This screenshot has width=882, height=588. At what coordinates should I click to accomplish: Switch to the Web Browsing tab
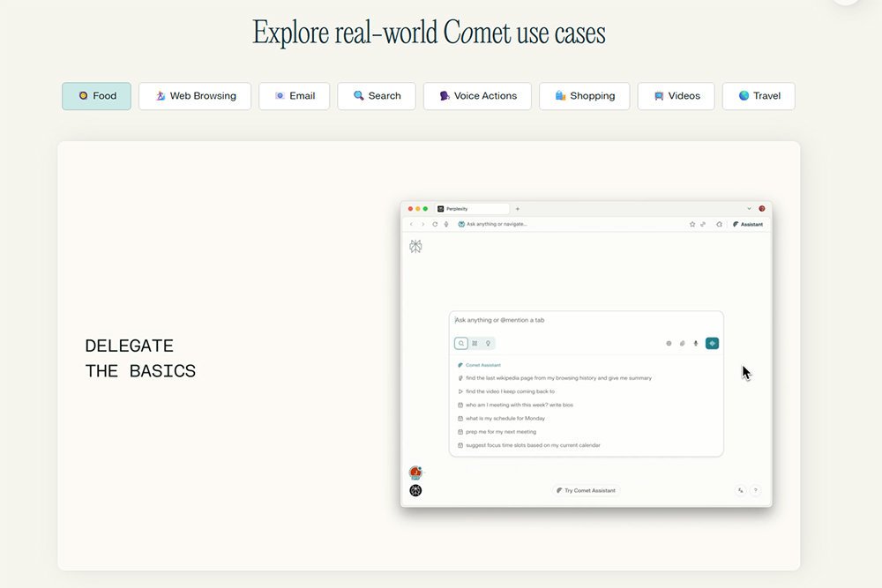pos(194,96)
